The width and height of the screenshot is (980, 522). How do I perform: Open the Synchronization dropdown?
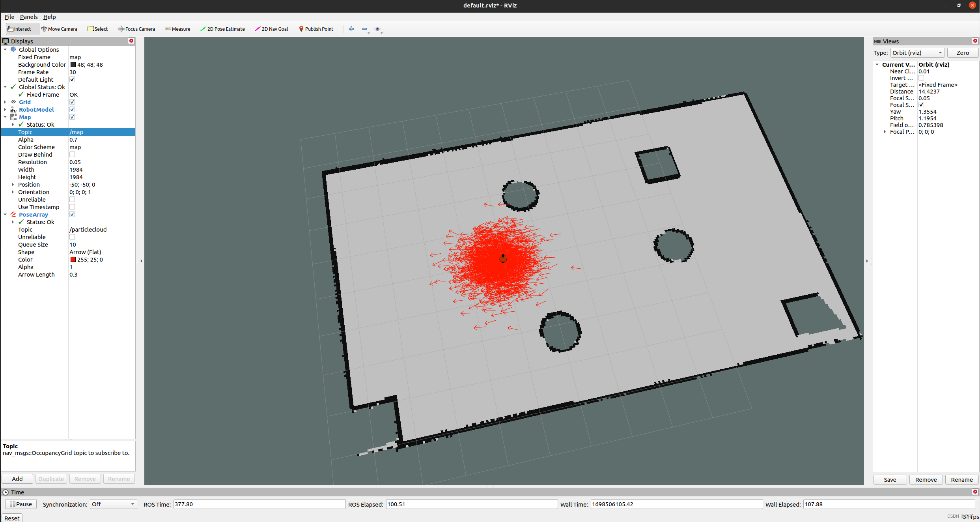(113, 504)
